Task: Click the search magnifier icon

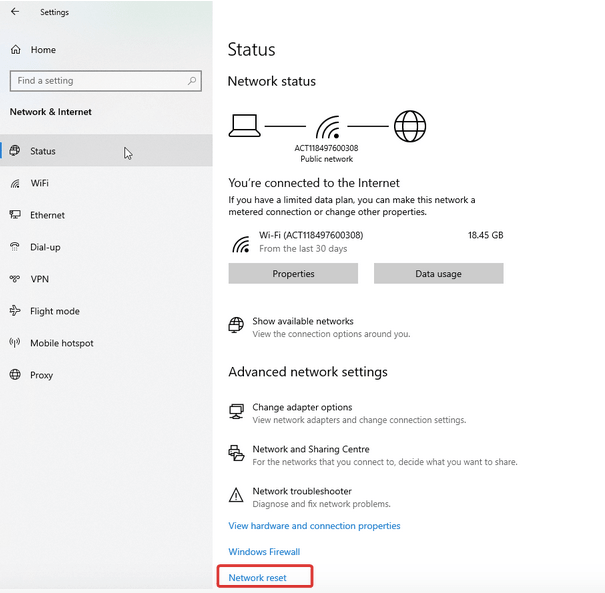Action: [192, 81]
